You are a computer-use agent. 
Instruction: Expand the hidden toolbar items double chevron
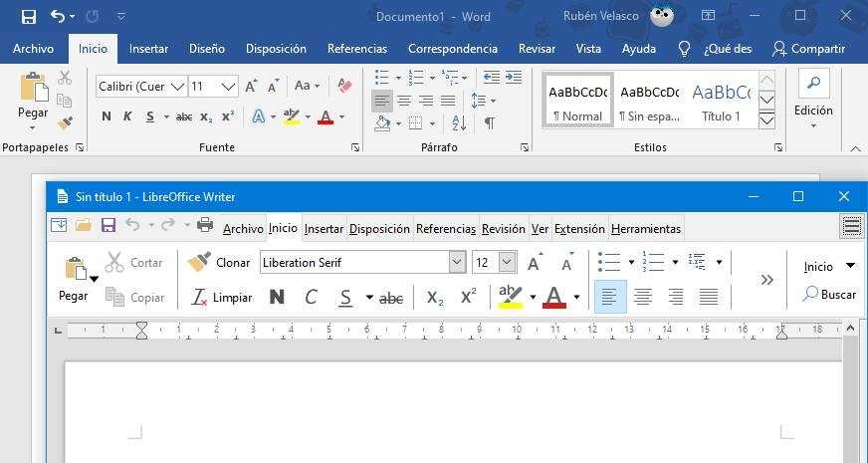(766, 280)
